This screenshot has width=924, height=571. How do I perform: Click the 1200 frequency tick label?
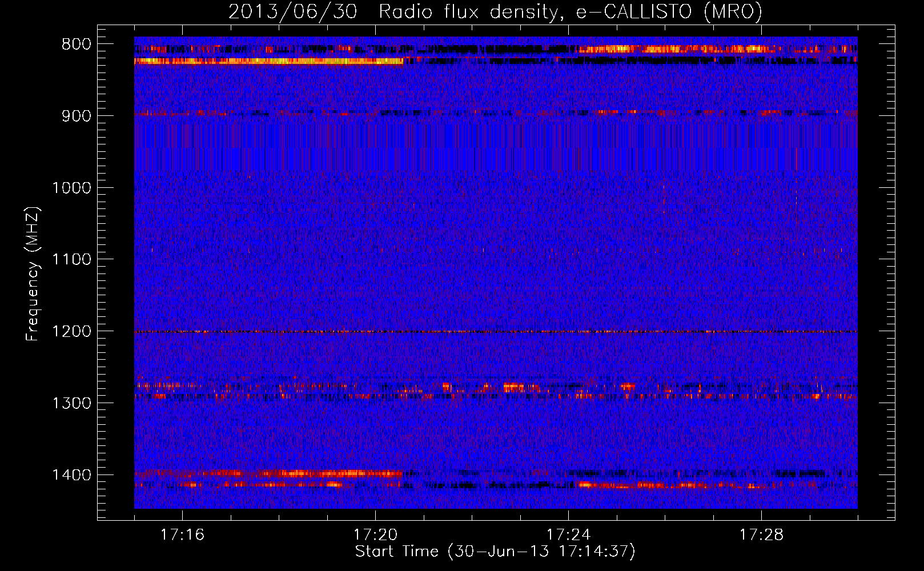click(x=71, y=332)
